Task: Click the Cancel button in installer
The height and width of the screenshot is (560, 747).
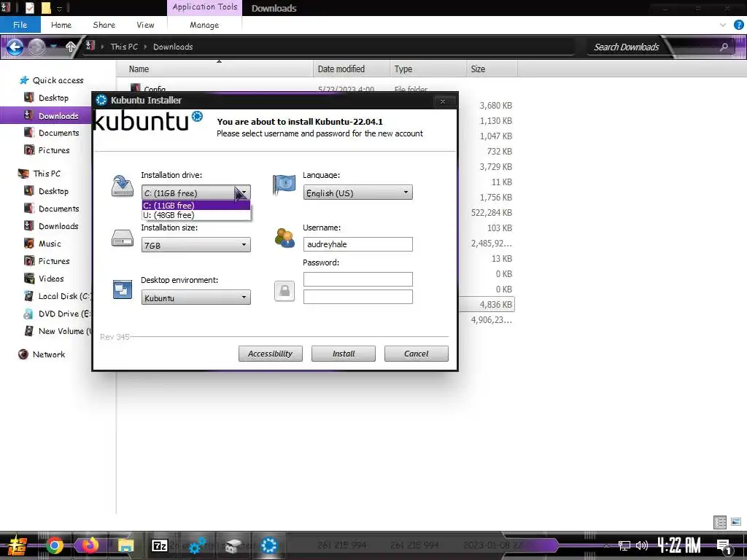Action: tap(417, 354)
